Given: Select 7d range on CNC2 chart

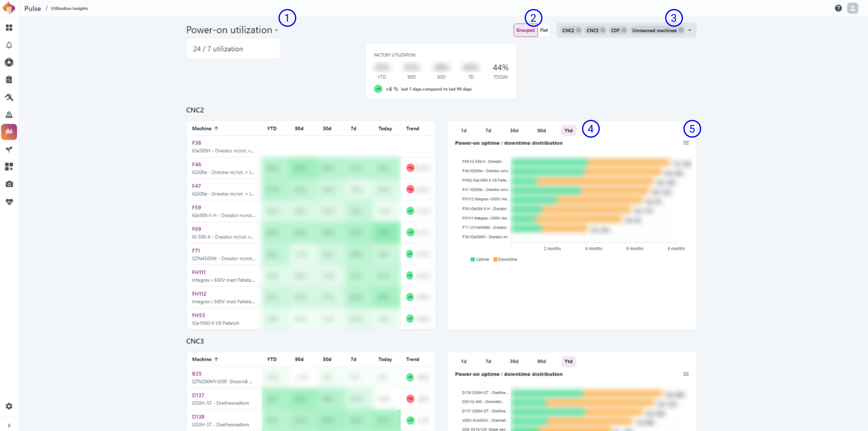Looking at the screenshot, I should click(488, 130).
